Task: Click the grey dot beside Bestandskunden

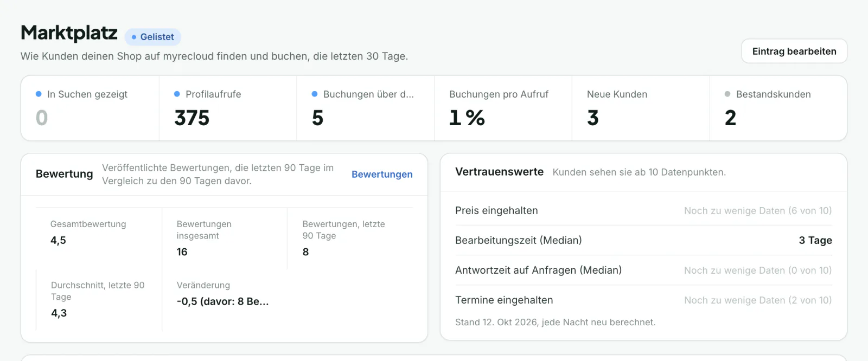Action: pyautogui.click(x=727, y=94)
